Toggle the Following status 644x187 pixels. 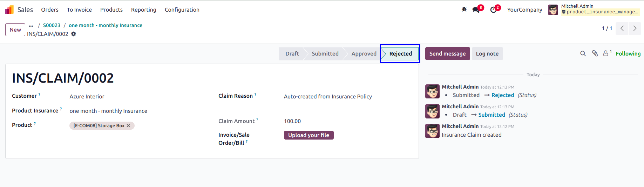click(628, 53)
